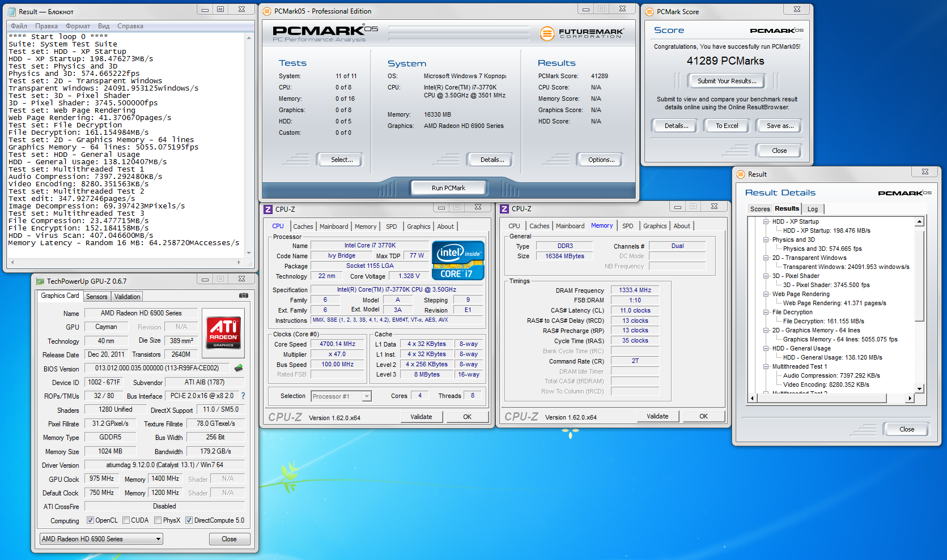947x560 pixels.
Task: Click the Driver Version field in GPU-Z
Action: (164, 465)
